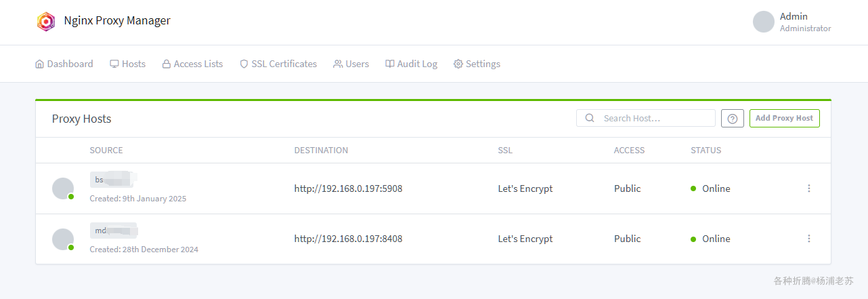The width and height of the screenshot is (868, 299).
Task: Click avatar of host created 28th December 2024
Action: [x=63, y=239]
